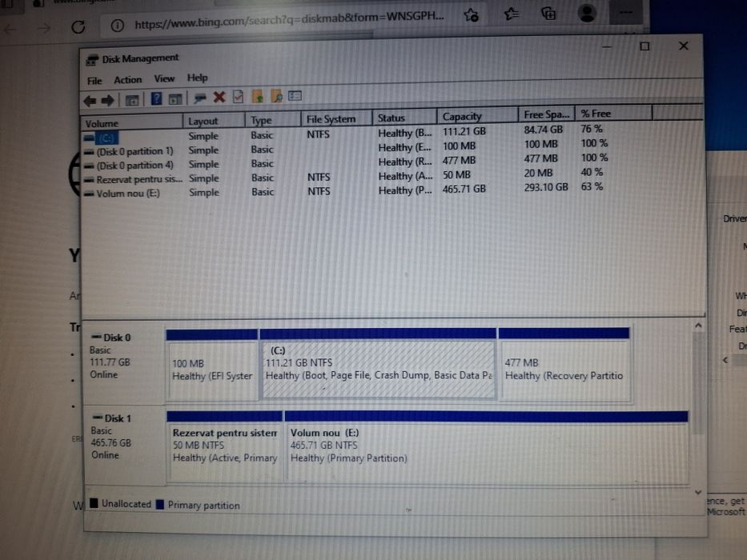Image resolution: width=747 pixels, height=560 pixels.
Task: Click the Back arrow in Disk Management toolbar
Action: click(x=90, y=101)
